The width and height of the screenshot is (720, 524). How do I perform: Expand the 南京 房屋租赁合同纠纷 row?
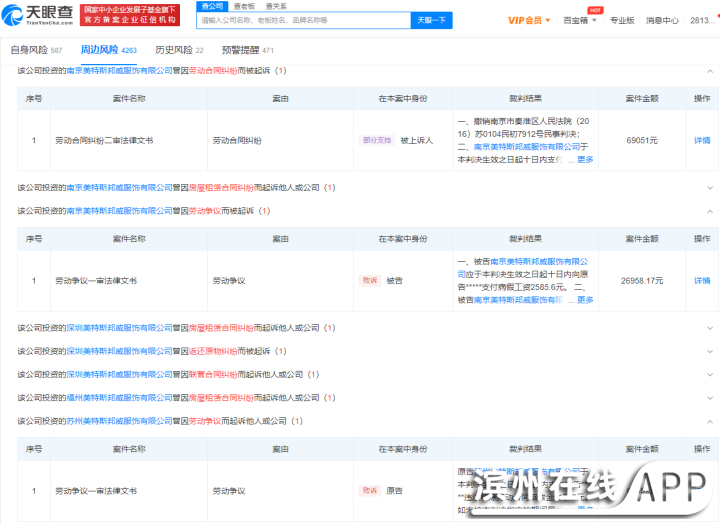coord(707,187)
